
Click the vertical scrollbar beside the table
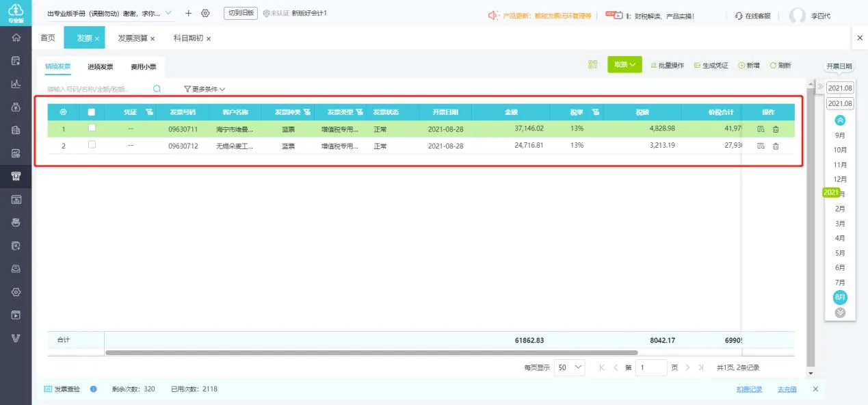click(x=811, y=227)
